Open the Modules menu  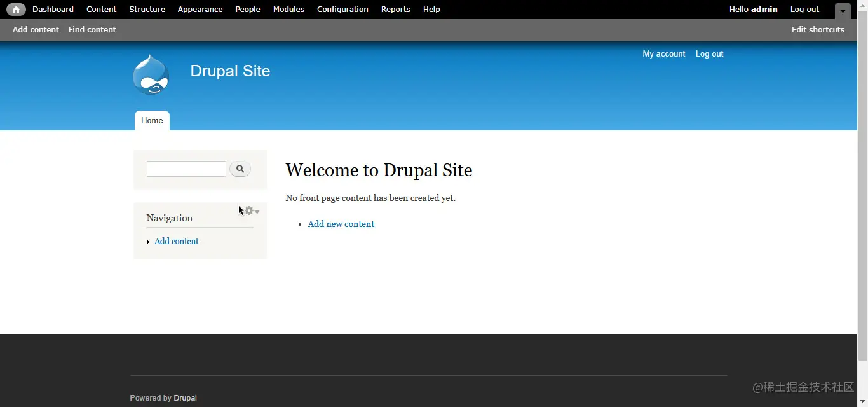(288, 10)
